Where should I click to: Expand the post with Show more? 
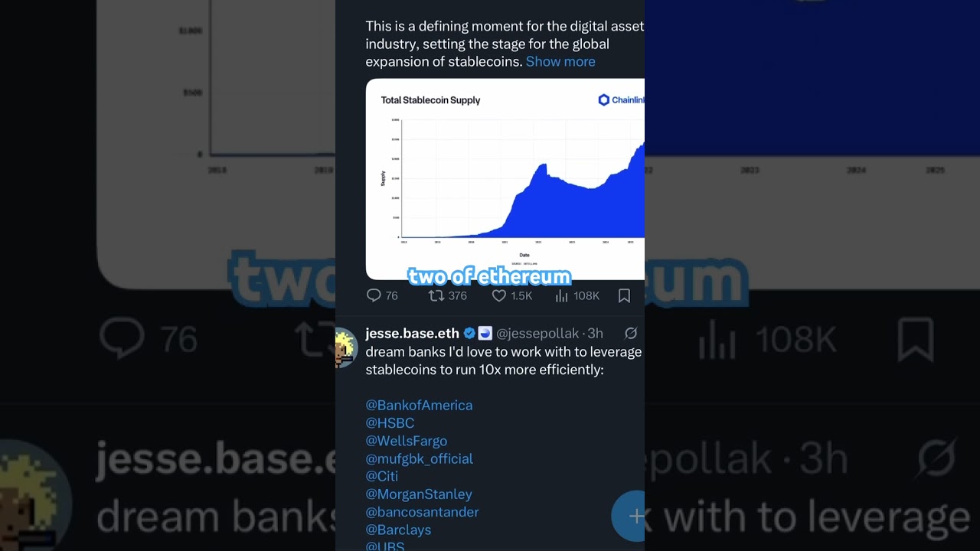(x=560, y=61)
